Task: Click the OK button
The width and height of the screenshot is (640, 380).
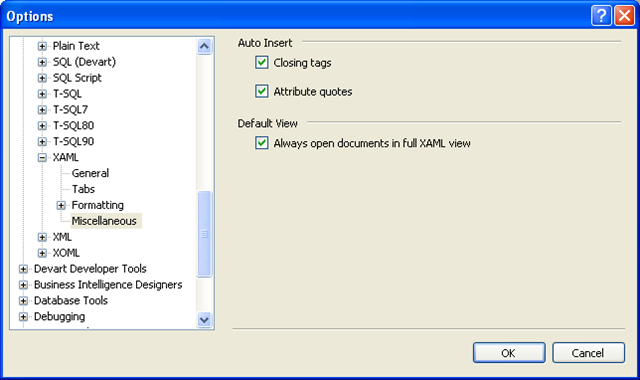Action: point(509,353)
